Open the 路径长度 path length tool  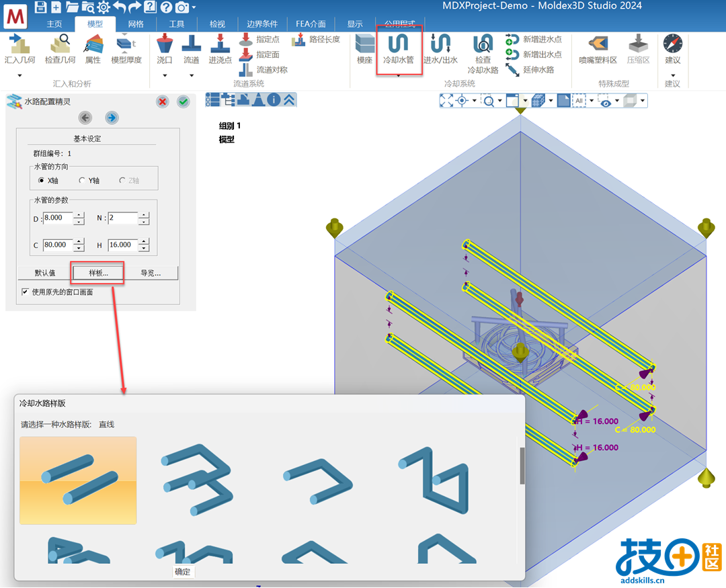pyautogui.click(x=316, y=40)
